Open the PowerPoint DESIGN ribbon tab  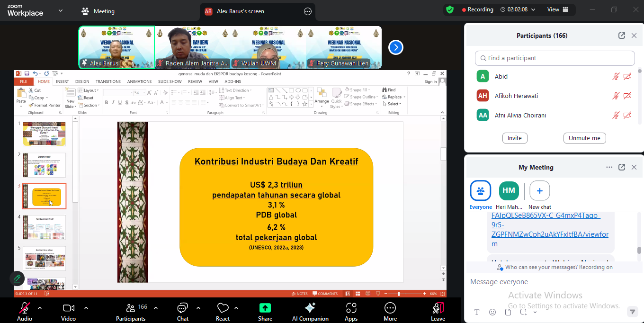point(82,81)
